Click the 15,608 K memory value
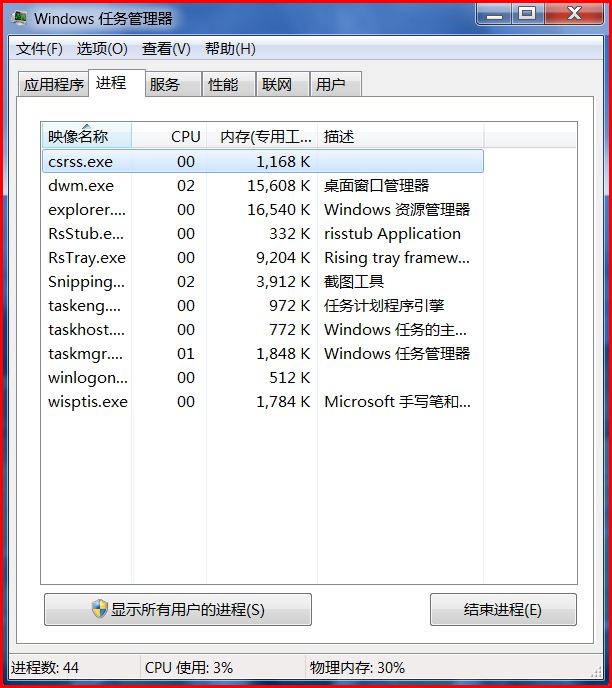The width and height of the screenshot is (612, 688). [x=279, y=186]
